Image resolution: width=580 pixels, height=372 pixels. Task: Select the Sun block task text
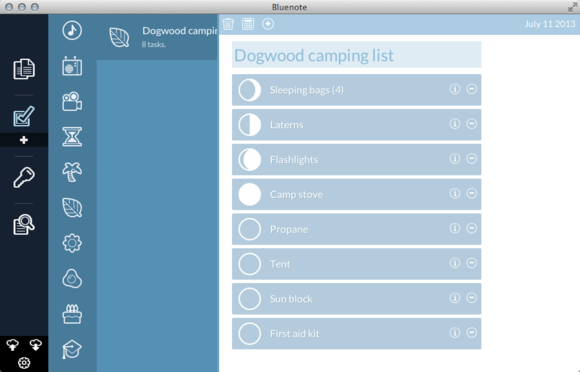tap(291, 299)
